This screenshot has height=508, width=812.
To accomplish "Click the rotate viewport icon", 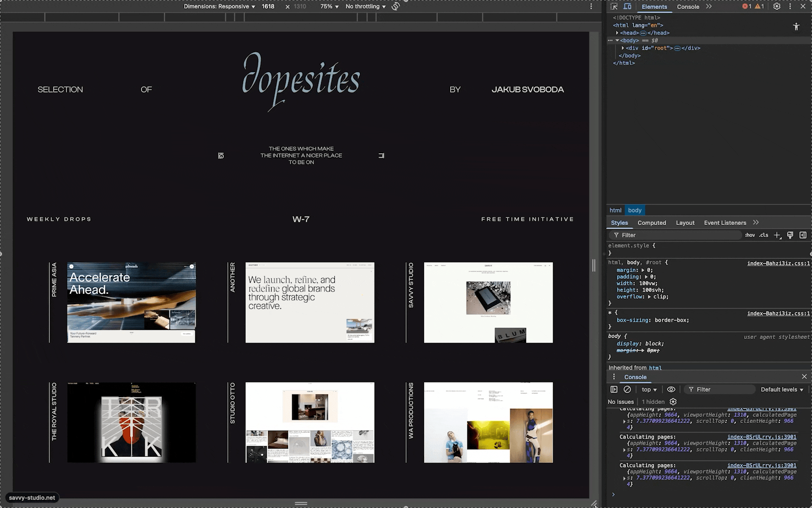I will click(x=396, y=7).
